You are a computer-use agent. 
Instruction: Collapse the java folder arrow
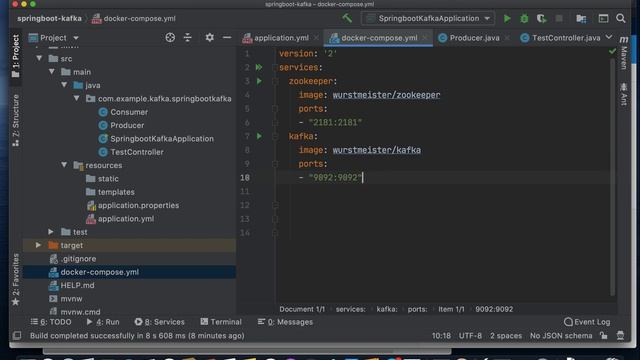(x=64, y=85)
